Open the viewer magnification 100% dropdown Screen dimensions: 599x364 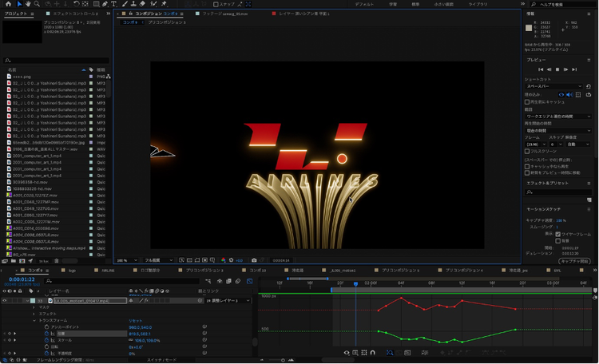pyautogui.click(x=126, y=259)
